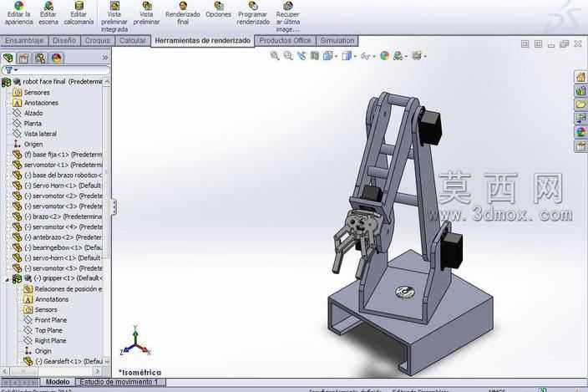Select Origen in the tree
Image resolution: width=588 pixels, height=392 pixels.
tap(28, 144)
